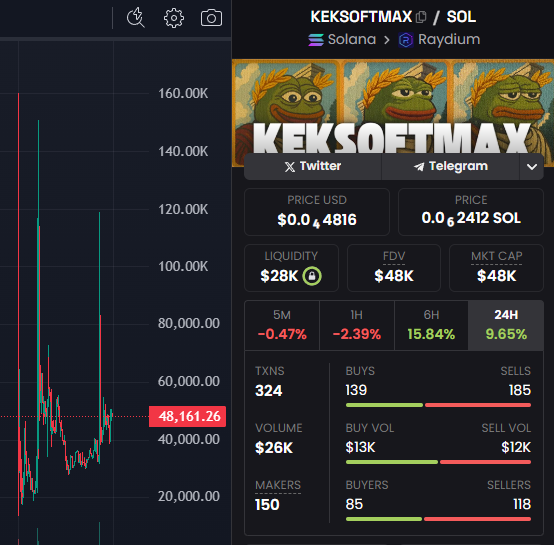
Task: Click the buy volume versus sell volume bar
Action: point(438,462)
